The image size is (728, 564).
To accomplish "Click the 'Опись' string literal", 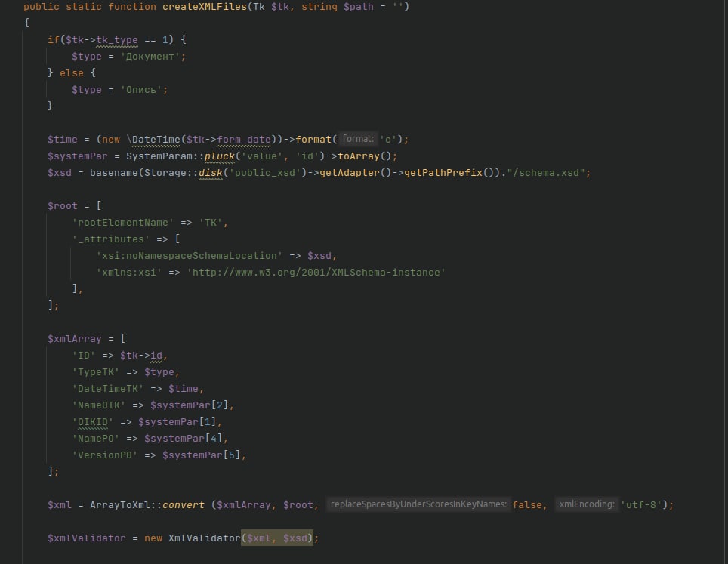I will pos(141,90).
